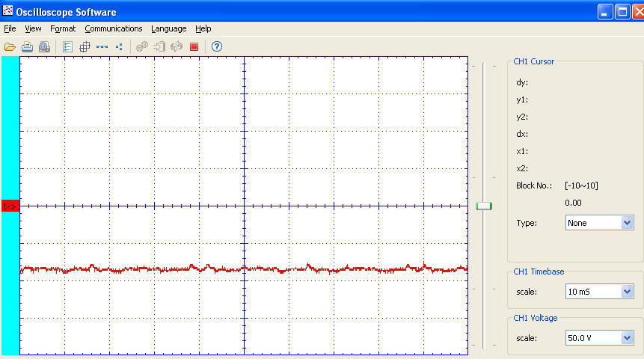Toggle the grid display toolbar icon

85,46
